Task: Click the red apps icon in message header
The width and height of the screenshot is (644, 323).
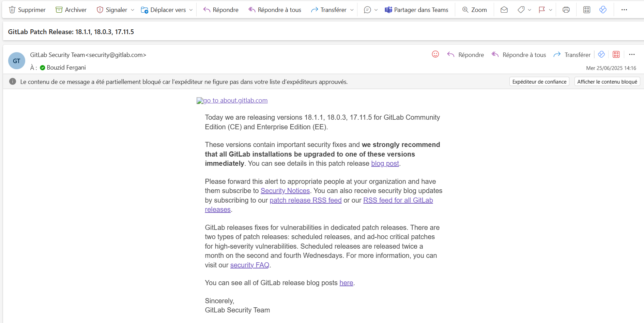Action: coord(616,55)
